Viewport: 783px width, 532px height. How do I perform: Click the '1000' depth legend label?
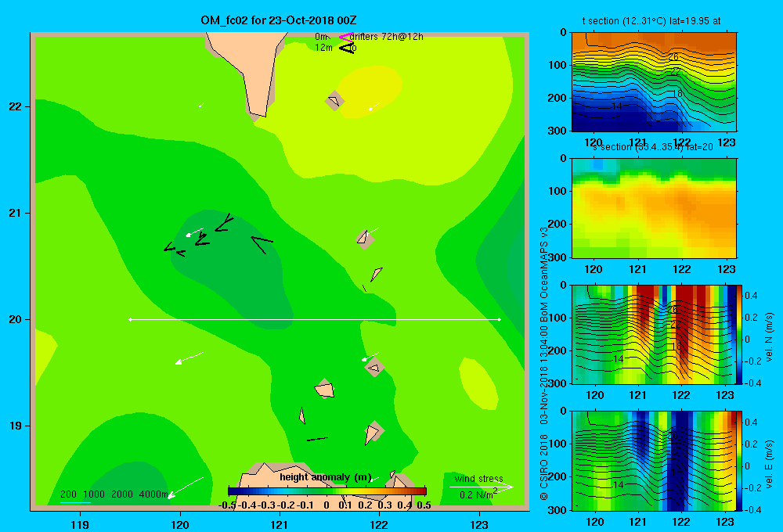94,494
